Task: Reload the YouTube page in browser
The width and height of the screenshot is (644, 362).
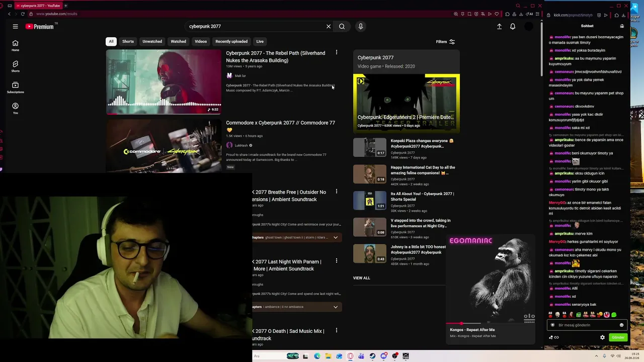Action: click(x=23, y=14)
